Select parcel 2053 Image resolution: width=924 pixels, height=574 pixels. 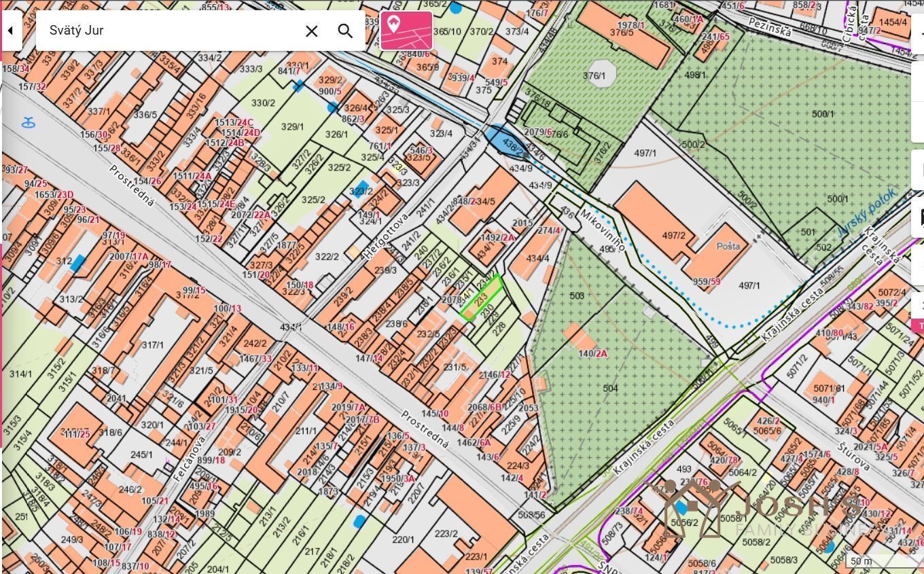(x=528, y=408)
